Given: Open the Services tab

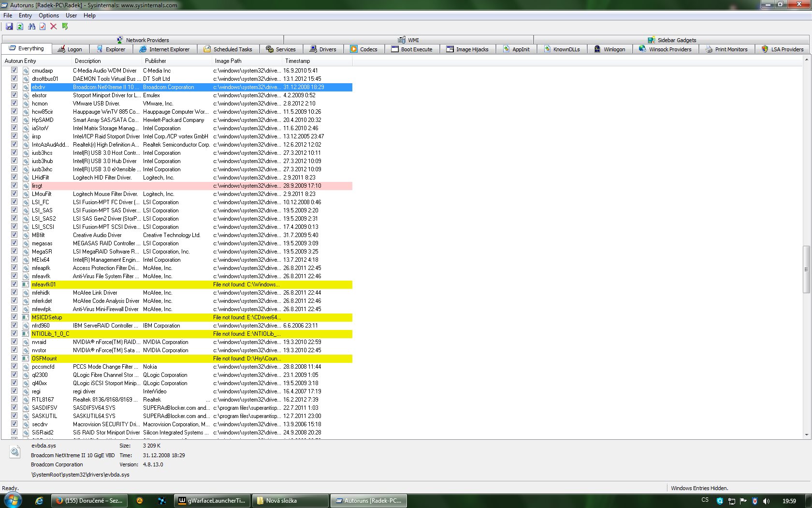Looking at the screenshot, I should 281,49.
